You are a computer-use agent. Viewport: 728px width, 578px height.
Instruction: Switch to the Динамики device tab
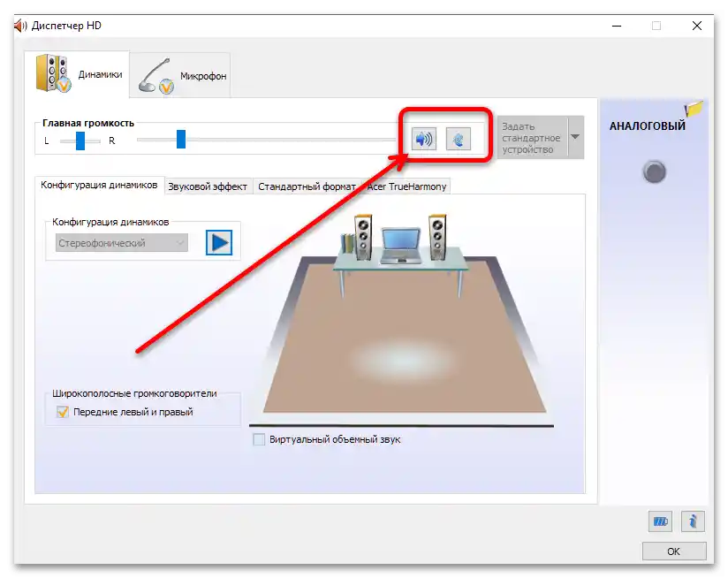pos(77,74)
